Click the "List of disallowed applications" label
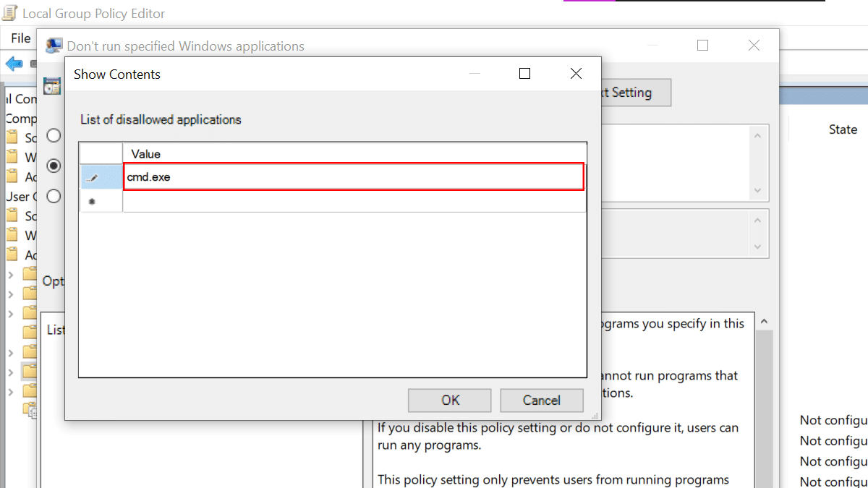Image resolution: width=868 pixels, height=488 pixels. [x=161, y=119]
